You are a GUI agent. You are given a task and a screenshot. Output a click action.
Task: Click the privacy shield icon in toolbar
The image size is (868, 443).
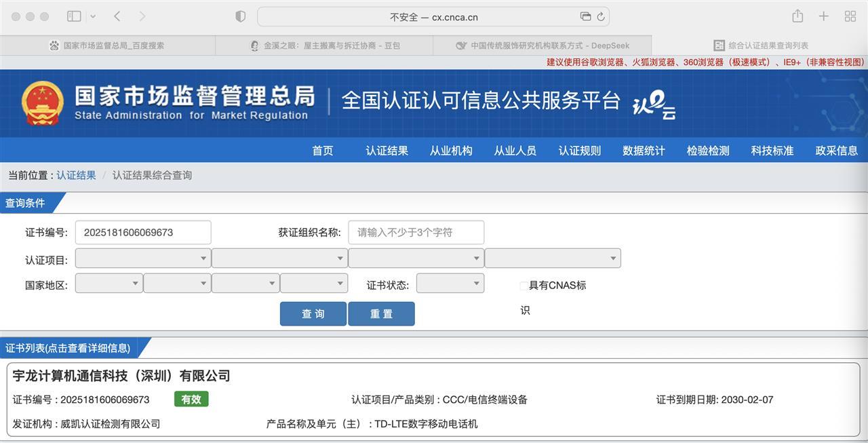[240, 16]
